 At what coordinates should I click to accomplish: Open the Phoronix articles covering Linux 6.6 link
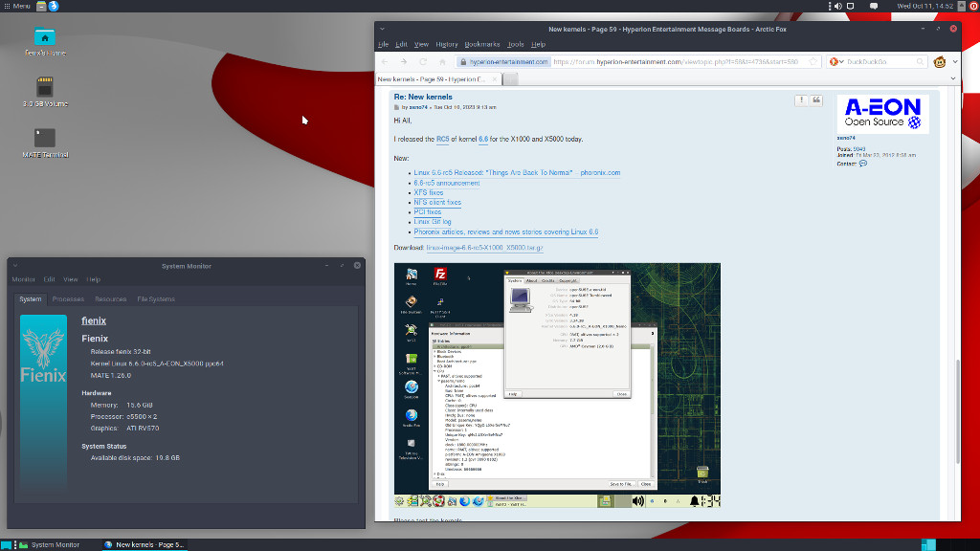506,231
